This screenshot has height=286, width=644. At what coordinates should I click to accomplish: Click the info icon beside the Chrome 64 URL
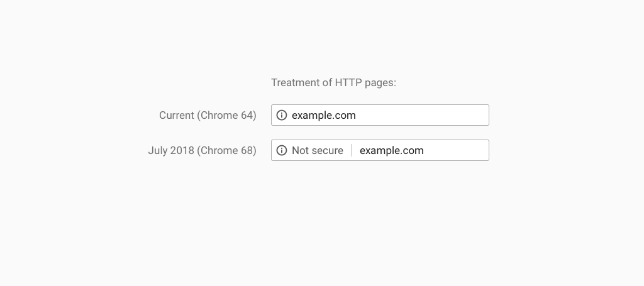coord(282,115)
